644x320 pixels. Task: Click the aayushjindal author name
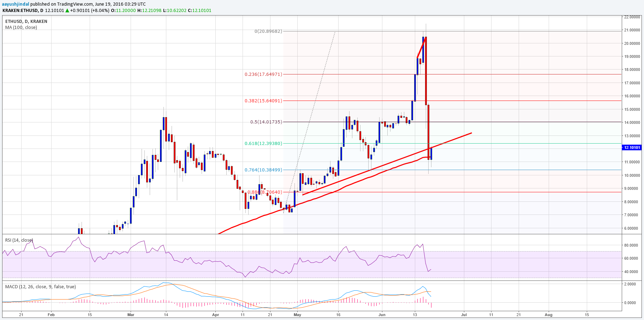(16, 4)
